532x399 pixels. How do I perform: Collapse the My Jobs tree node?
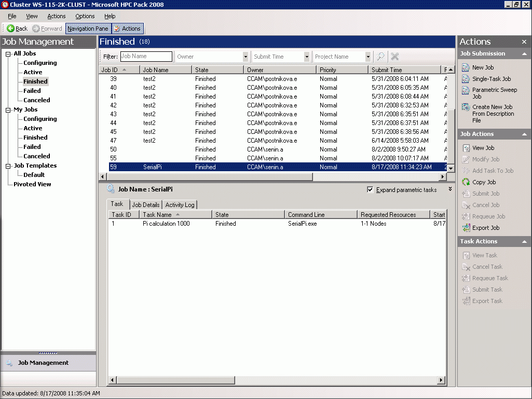pyautogui.click(x=8, y=109)
